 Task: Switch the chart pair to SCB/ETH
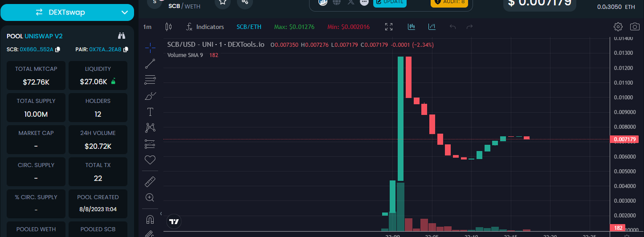pyautogui.click(x=249, y=26)
